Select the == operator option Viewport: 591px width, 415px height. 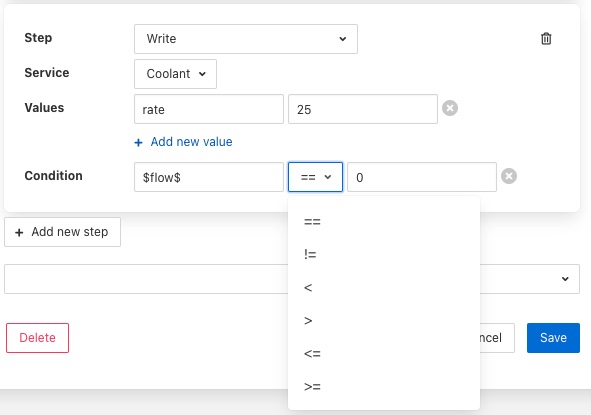[384, 222]
